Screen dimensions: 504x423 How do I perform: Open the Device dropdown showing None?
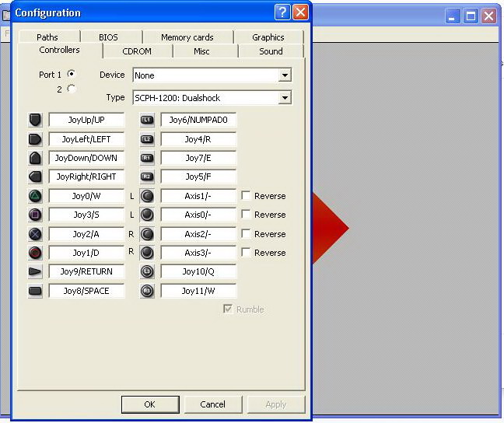click(x=212, y=75)
